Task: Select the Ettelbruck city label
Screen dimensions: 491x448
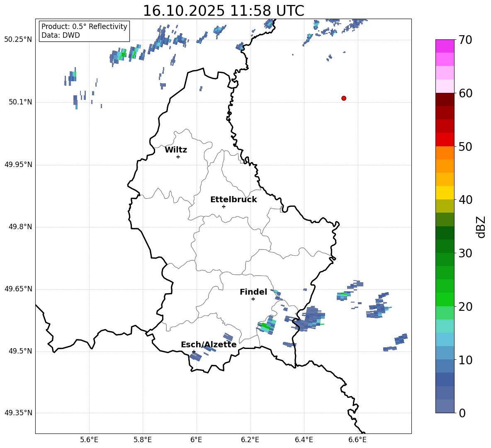Action: (x=233, y=200)
